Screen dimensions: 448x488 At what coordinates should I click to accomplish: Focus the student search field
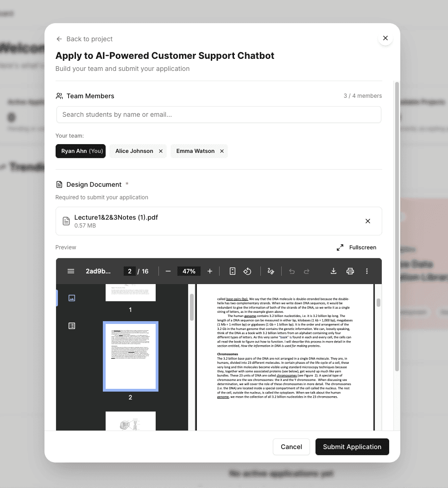tap(219, 114)
